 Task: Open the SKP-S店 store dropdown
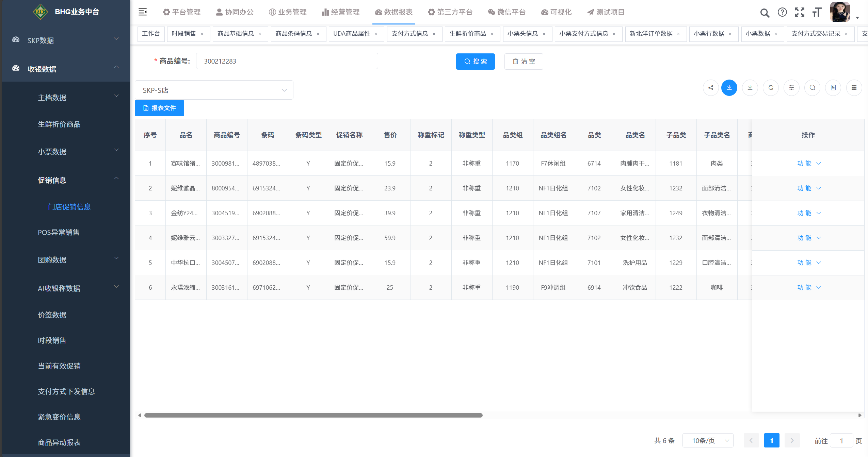click(x=214, y=90)
